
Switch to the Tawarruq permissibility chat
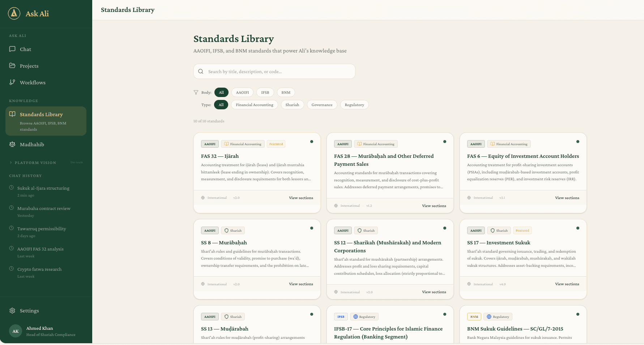tap(42, 228)
